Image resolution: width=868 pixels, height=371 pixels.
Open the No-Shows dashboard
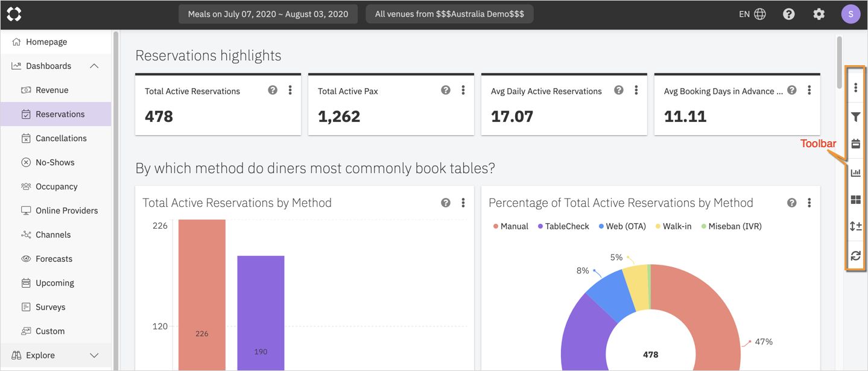pos(55,162)
